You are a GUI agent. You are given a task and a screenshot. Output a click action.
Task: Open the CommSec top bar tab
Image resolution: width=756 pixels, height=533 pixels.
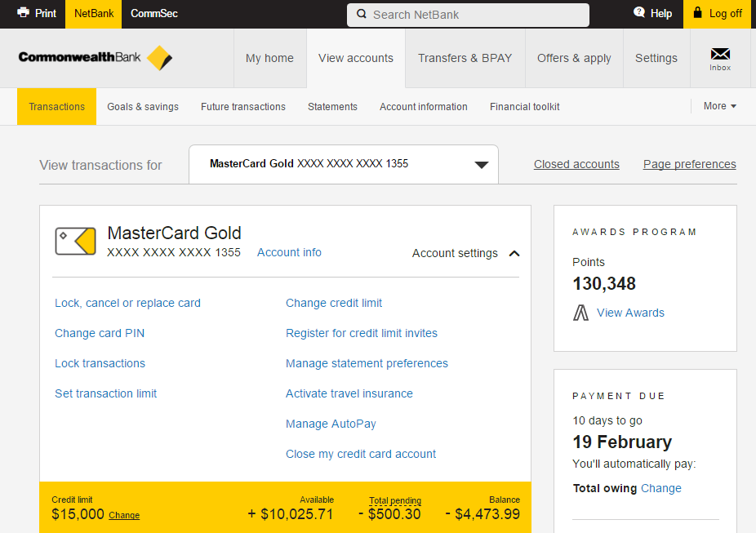(x=153, y=14)
